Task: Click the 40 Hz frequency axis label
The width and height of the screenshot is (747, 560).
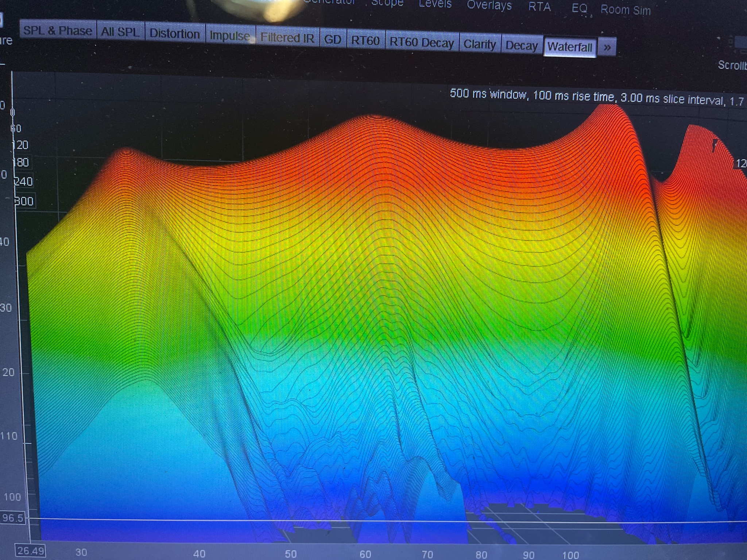Action: 199,554
